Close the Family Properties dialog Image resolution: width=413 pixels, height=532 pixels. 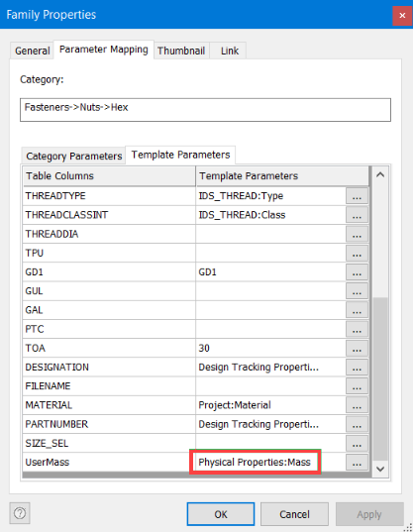pos(402,15)
